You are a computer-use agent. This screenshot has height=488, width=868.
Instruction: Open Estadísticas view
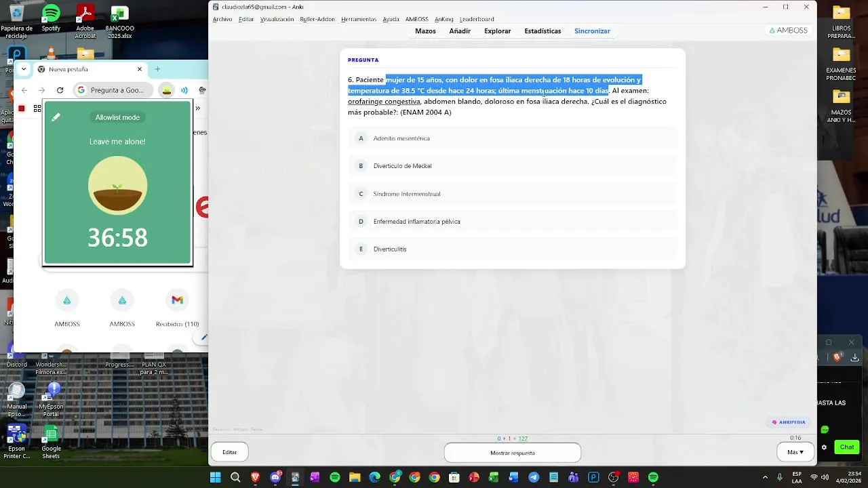[542, 31]
